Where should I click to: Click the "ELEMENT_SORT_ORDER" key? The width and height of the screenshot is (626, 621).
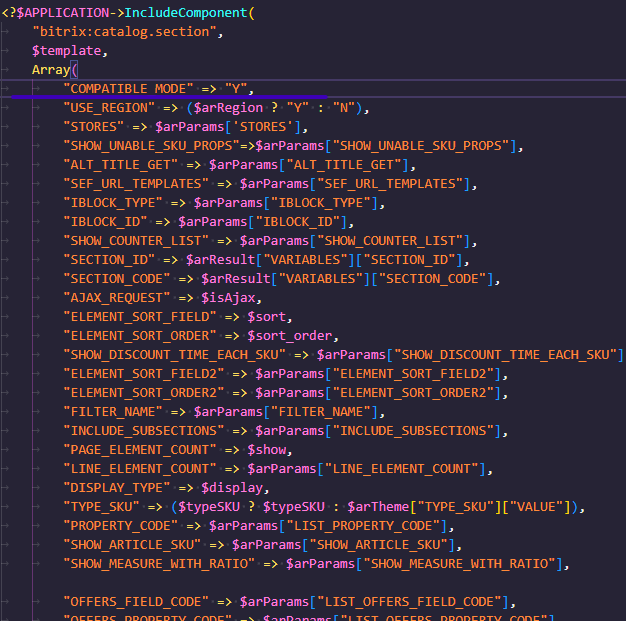(140, 336)
